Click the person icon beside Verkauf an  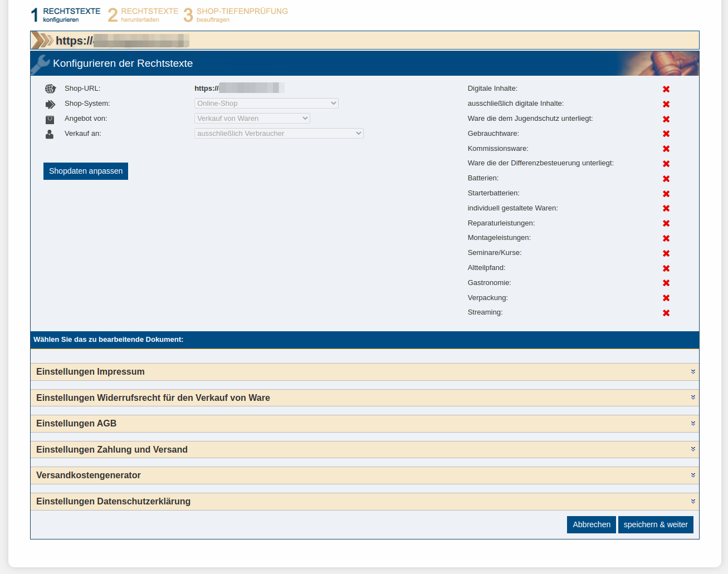click(50, 134)
